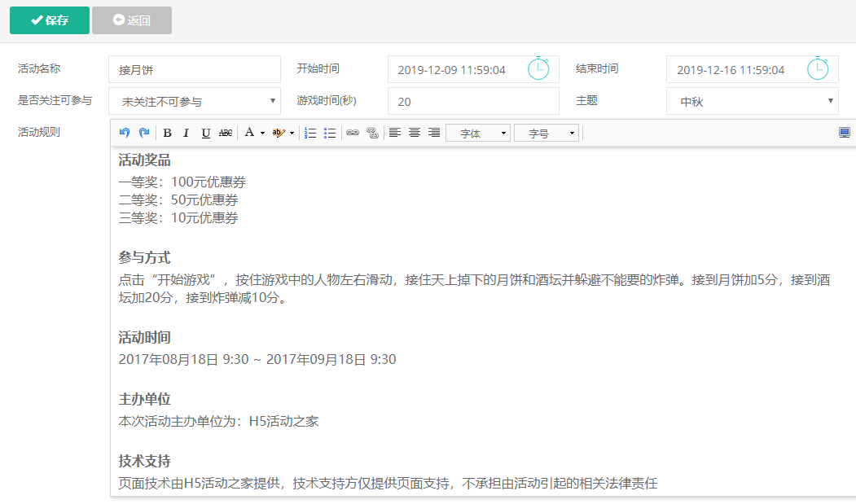Click the 页面技术由H5活动之家提供 line
856x504 pixels.
tap(388, 484)
